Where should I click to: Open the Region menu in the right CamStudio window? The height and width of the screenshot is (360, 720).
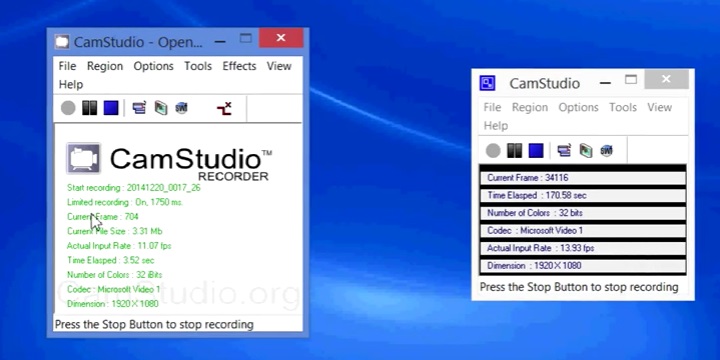(x=530, y=107)
